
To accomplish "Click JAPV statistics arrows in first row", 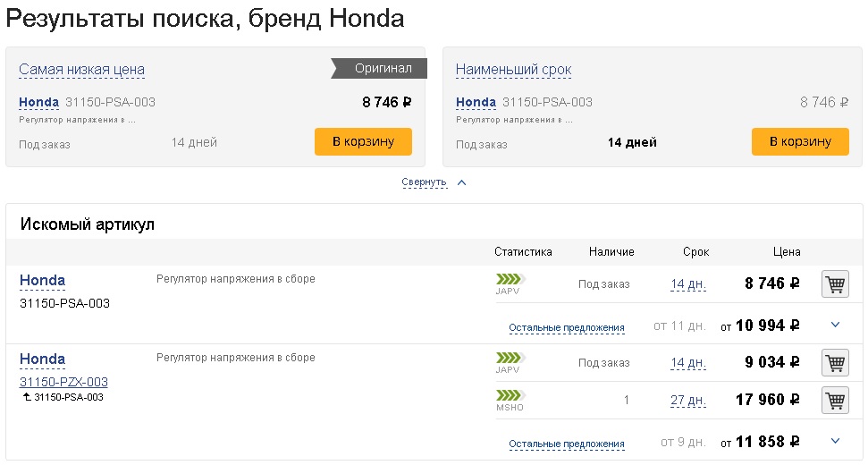I will (x=510, y=279).
